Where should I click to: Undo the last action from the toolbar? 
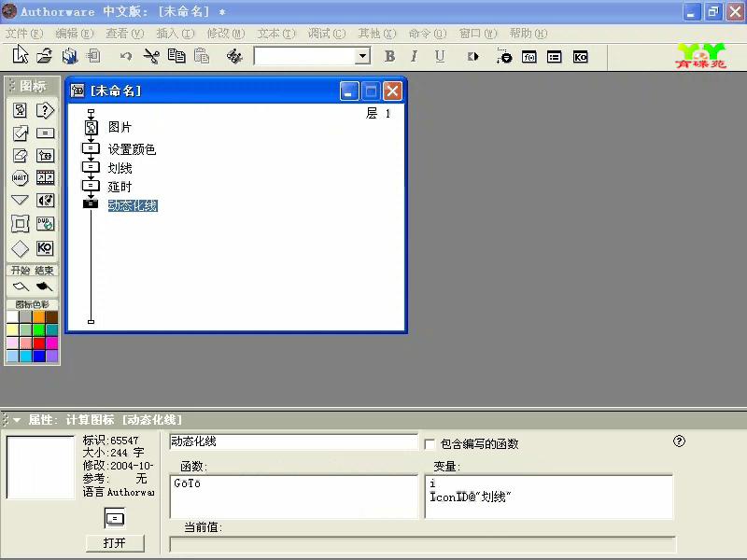[x=126, y=57]
